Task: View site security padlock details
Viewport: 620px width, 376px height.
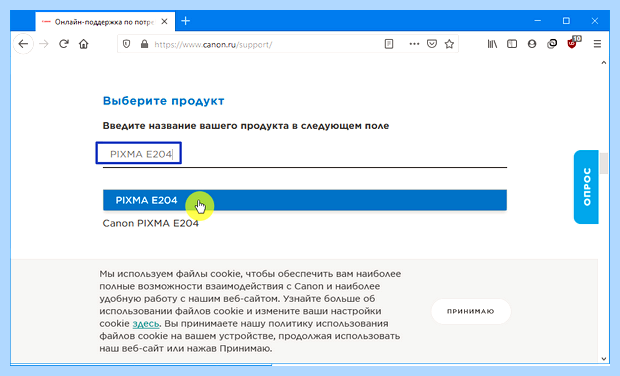Action: click(x=144, y=44)
